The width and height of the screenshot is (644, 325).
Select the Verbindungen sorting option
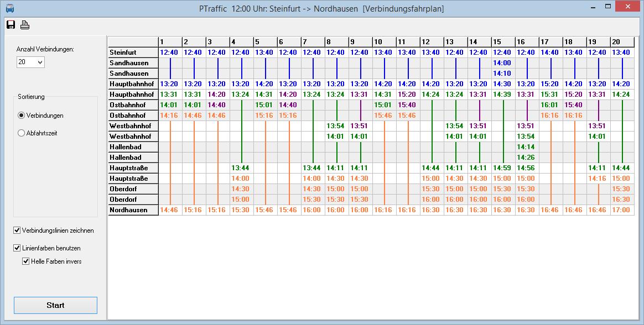(x=22, y=116)
